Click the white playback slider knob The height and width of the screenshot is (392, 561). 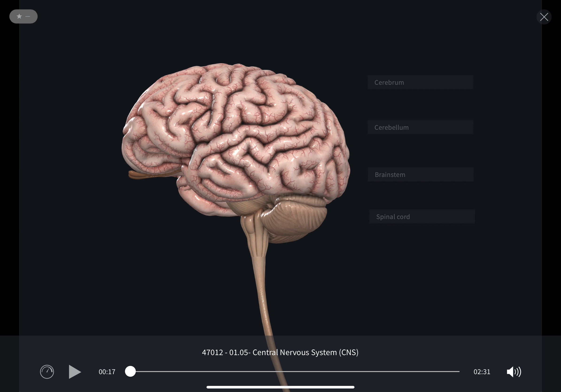[x=130, y=372]
